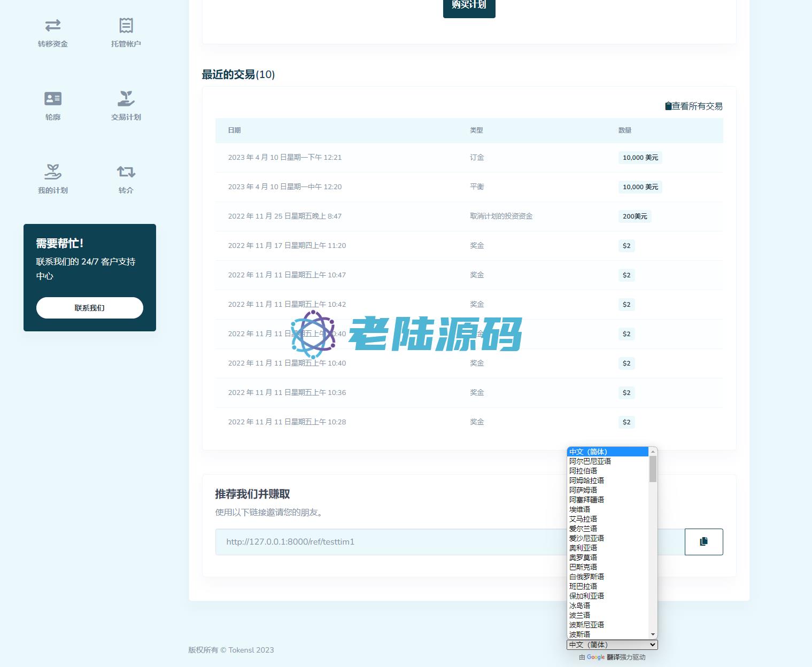Copy the referral link with clipboard icon
The height and width of the screenshot is (667, 812).
point(703,542)
